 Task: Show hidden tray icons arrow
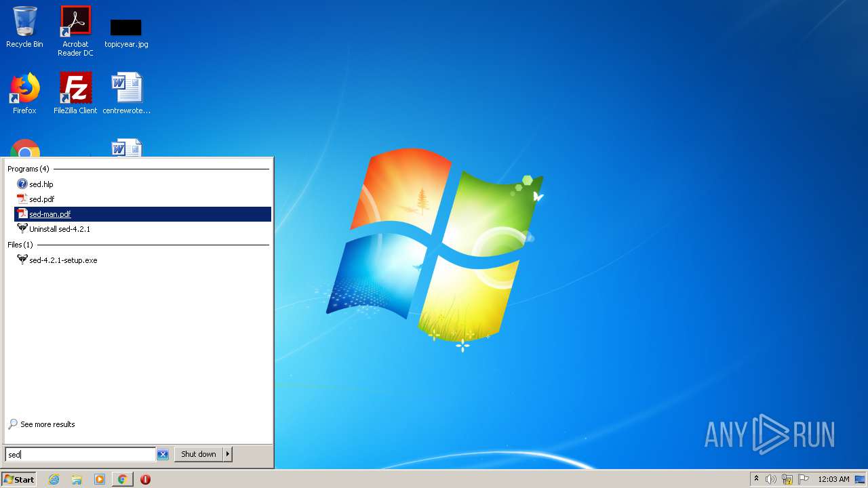pyautogui.click(x=757, y=479)
